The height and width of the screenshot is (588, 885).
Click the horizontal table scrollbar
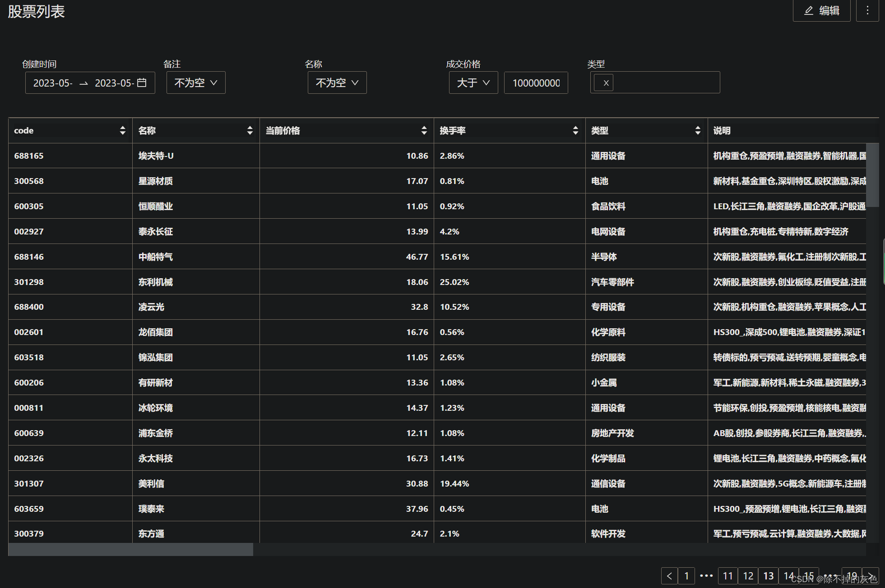click(131, 549)
